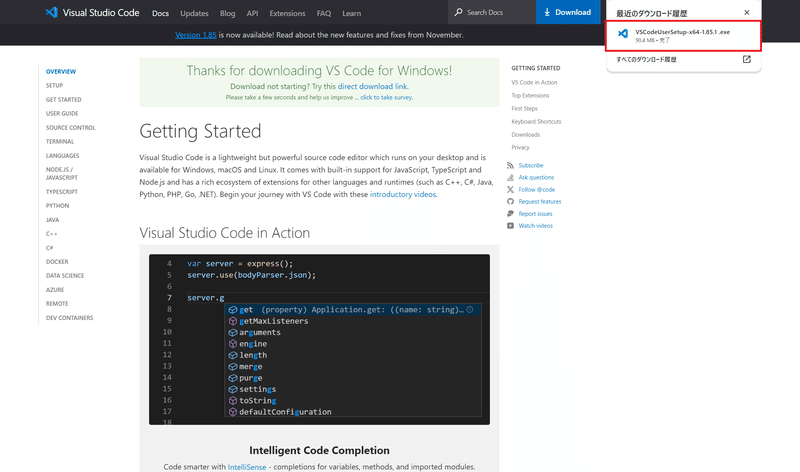Click the direct download link
Image resolution: width=800 pixels, height=472 pixels.
(373, 86)
